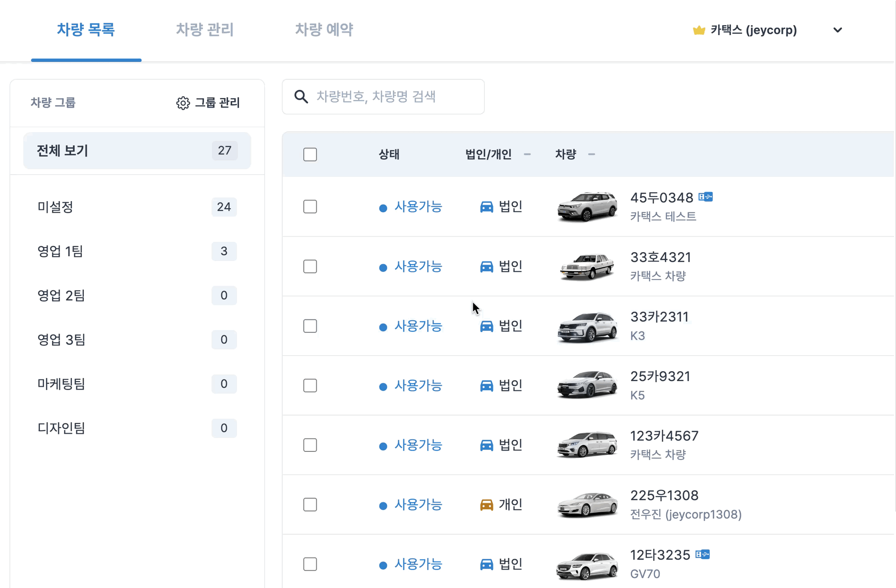
Task: Click the blue status dot for 25카9321
Action: [383, 386]
